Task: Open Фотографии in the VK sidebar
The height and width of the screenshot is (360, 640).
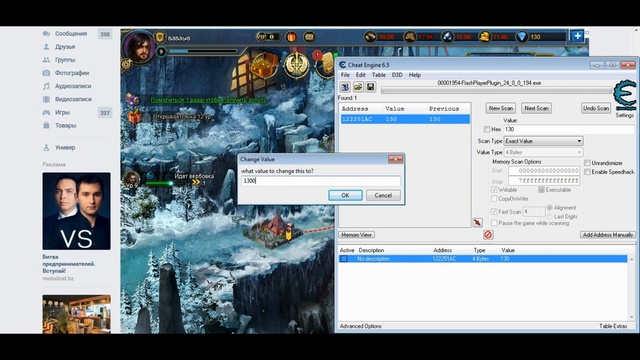Action: (x=72, y=73)
